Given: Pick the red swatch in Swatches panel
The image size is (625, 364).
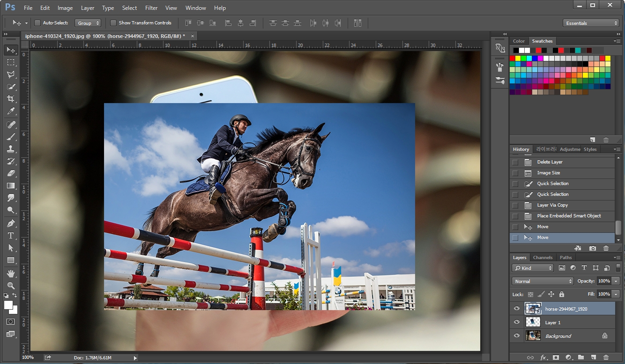Looking at the screenshot, I should coord(513,58).
